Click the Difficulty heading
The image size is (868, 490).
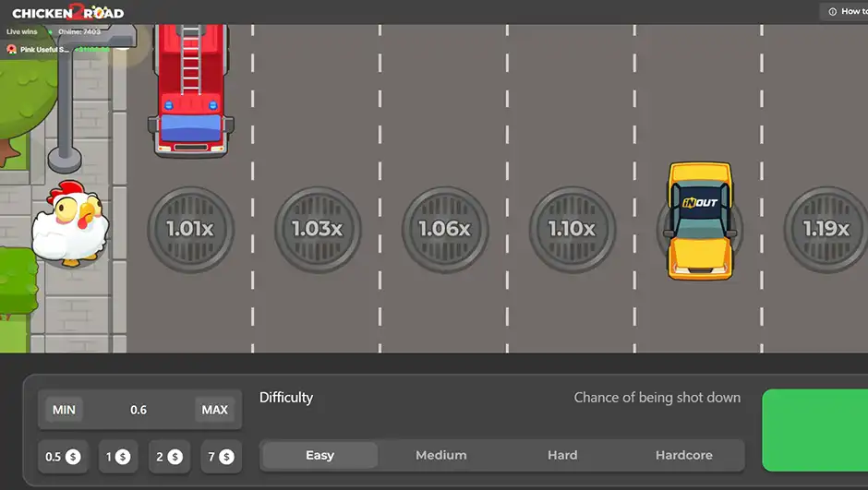coord(286,398)
